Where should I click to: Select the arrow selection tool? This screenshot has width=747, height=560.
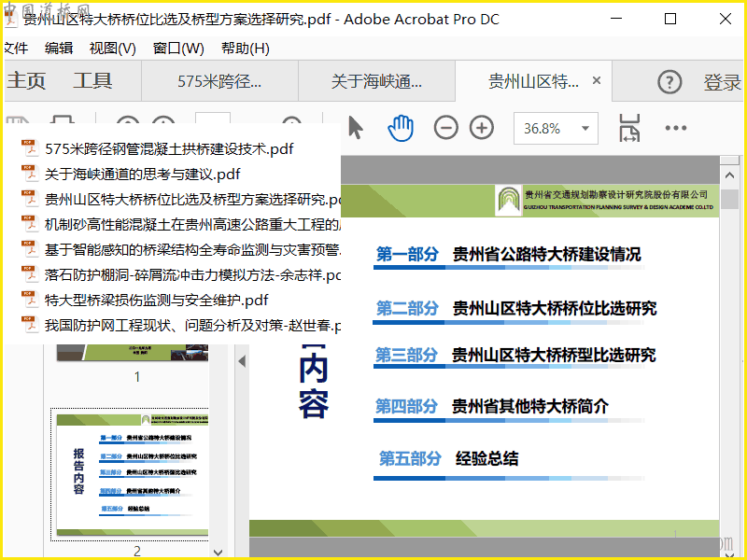[x=356, y=128]
